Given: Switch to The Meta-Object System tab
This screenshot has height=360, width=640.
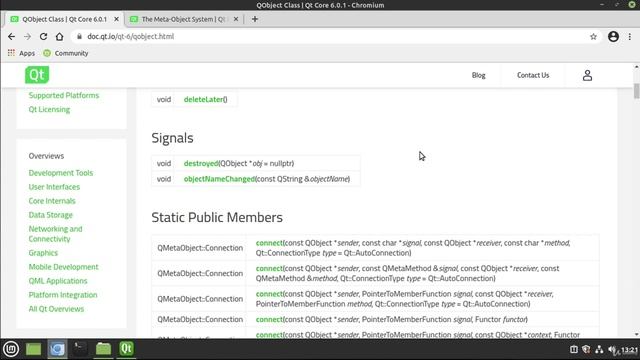Looking at the screenshot, I should pos(183,19).
